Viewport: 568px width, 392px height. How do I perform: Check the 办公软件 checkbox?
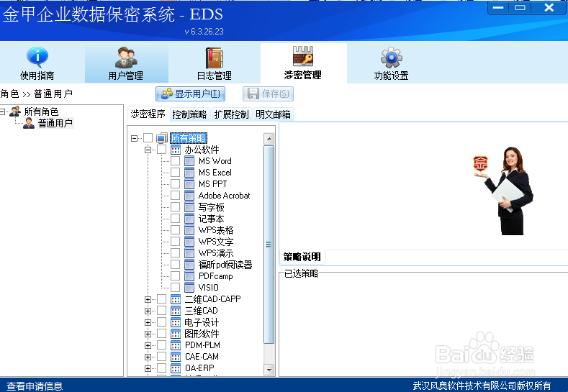point(161,150)
